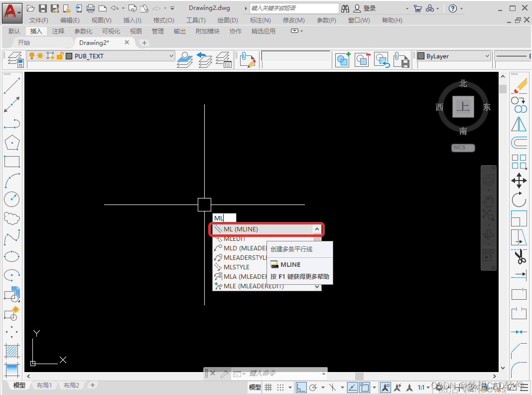Choose MLSTYLE in the command suggestions
This screenshot has width=532, height=395.
[x=237, y=267]
